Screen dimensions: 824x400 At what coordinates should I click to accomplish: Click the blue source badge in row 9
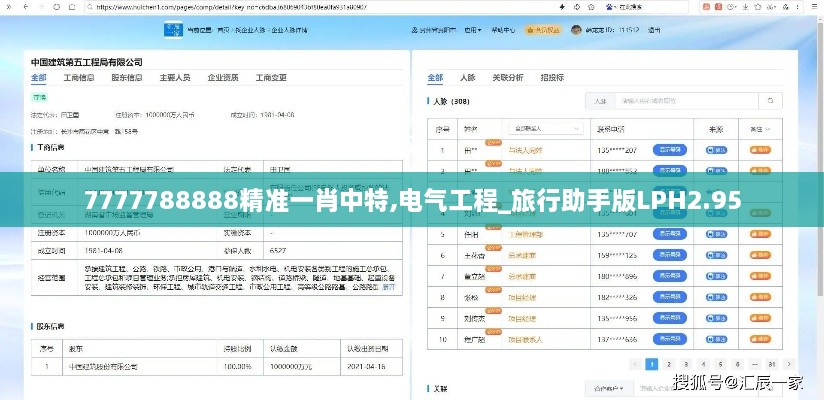717,319
